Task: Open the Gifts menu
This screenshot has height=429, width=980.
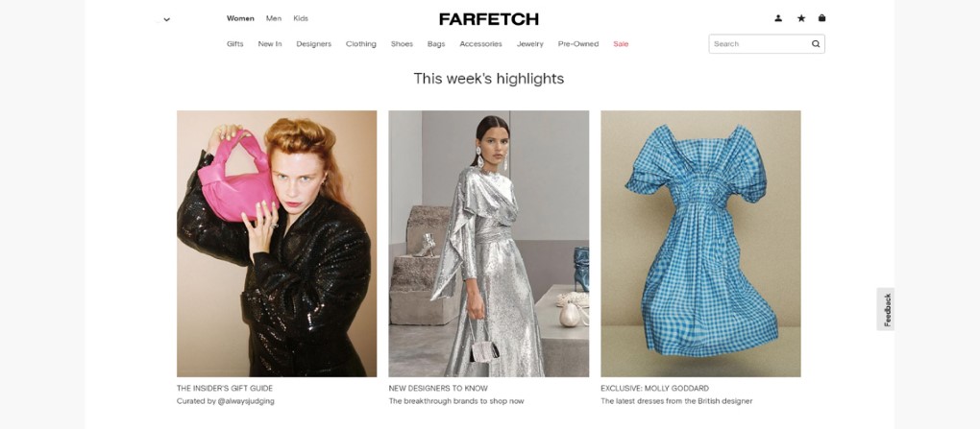Action: point(235,44)
